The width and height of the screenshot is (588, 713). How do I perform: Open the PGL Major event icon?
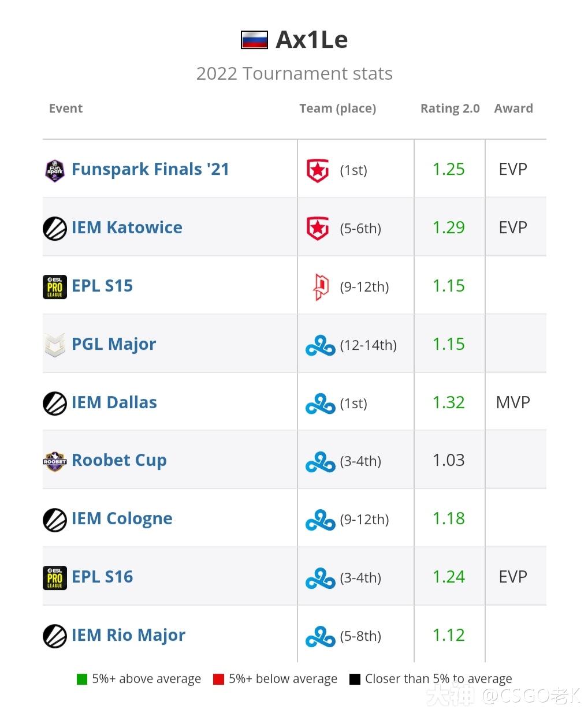(x=55, y=344)
